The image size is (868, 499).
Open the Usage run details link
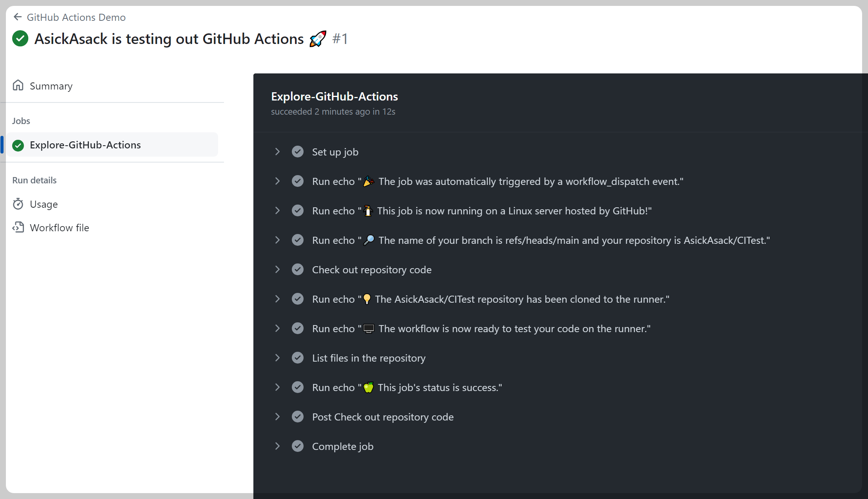pos(44,204)
